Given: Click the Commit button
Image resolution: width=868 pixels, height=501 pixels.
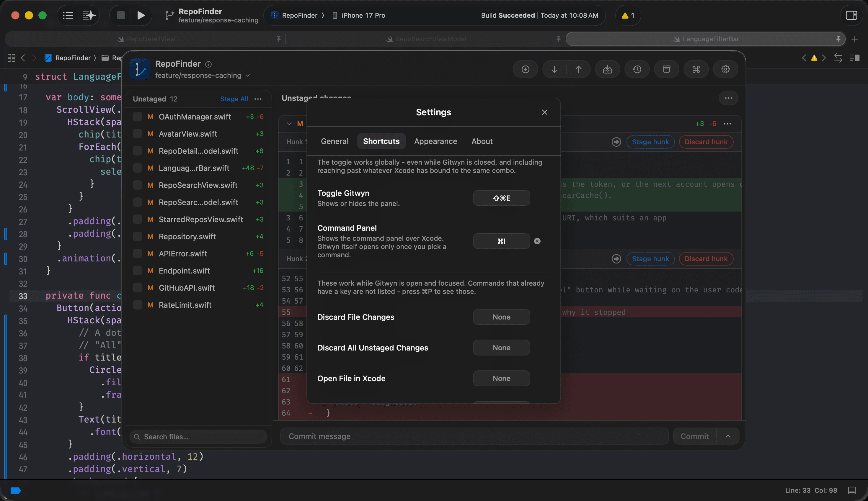Looking at the screenshot, I should pyautogui.click(x=694, y=436).
